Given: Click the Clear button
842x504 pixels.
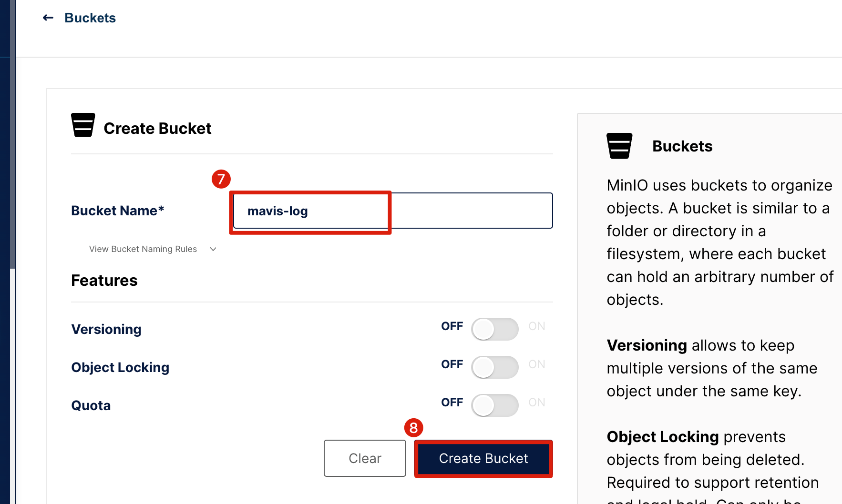Looking at the screenshot, I should point(365,458).
